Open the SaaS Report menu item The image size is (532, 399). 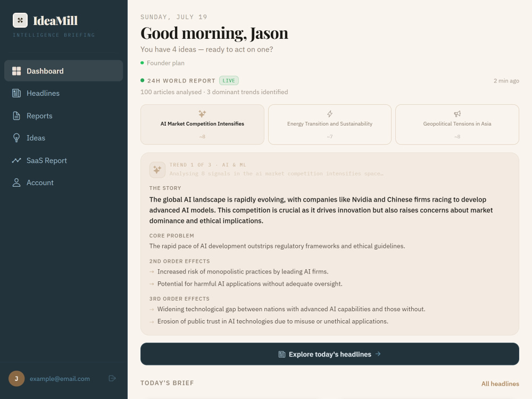63,161
